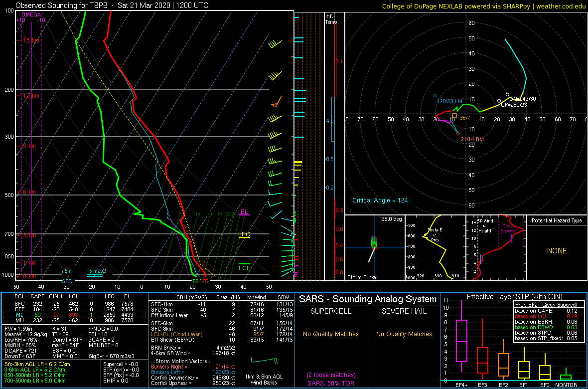The image size is (588, 389).
Task: Click the cyan '75m' label
Action: (x=67, y=271)
